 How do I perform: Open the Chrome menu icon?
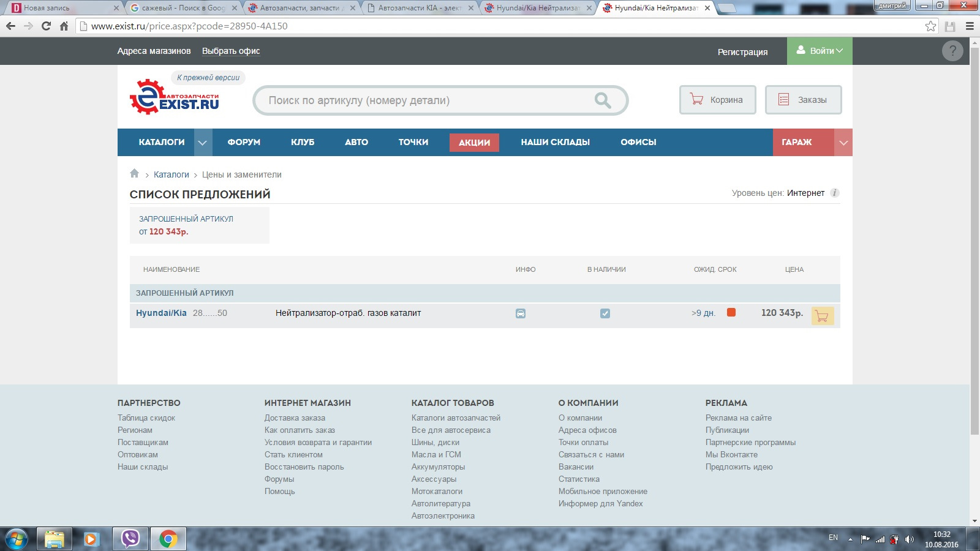tap(970, 26)
